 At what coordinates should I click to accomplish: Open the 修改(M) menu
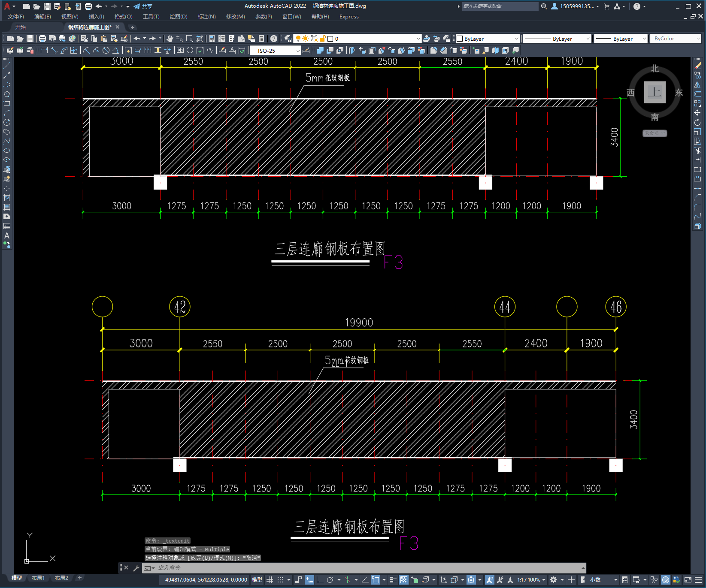[235, 17]
